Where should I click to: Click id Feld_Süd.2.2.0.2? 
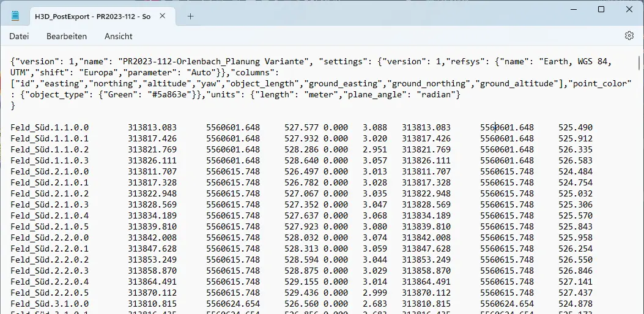pos(50,260)
